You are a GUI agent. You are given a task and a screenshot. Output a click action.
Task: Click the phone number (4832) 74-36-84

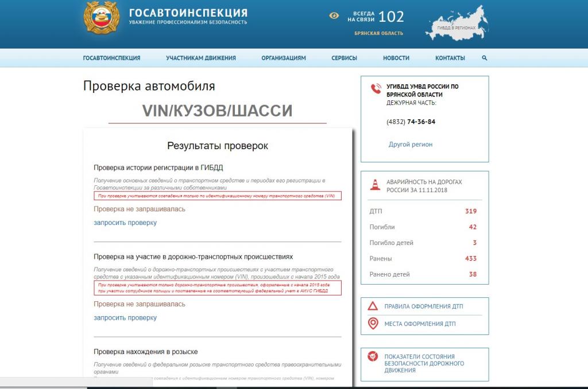[411, 122]
